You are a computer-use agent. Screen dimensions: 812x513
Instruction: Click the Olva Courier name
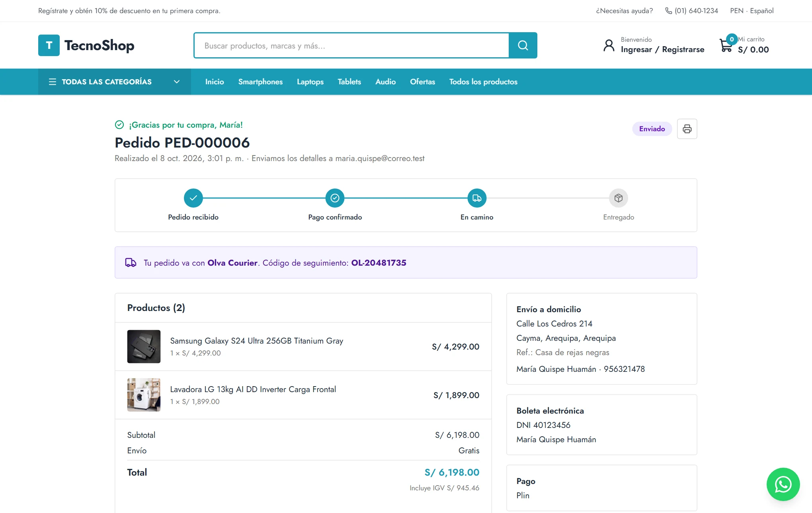pyautogui.click(x=232, y=262)
